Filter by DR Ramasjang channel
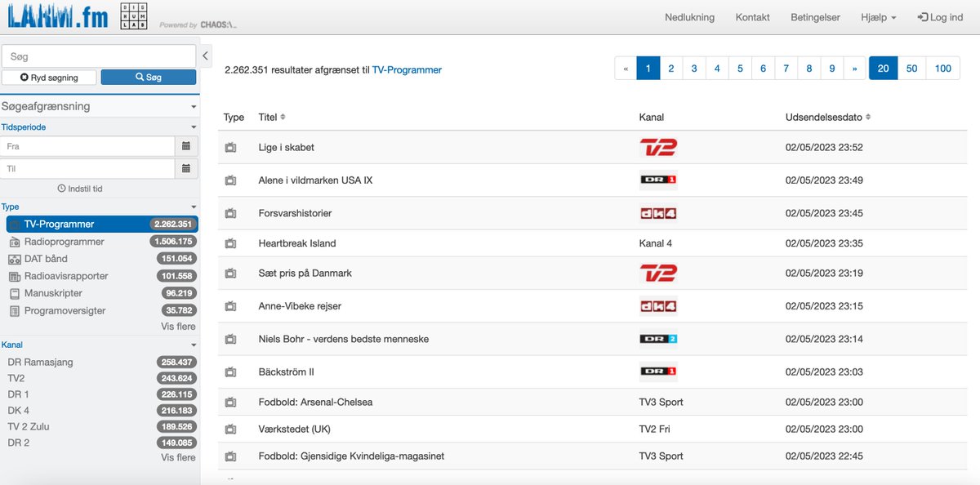This screenshot has height=485, width=980. (101, 362)
